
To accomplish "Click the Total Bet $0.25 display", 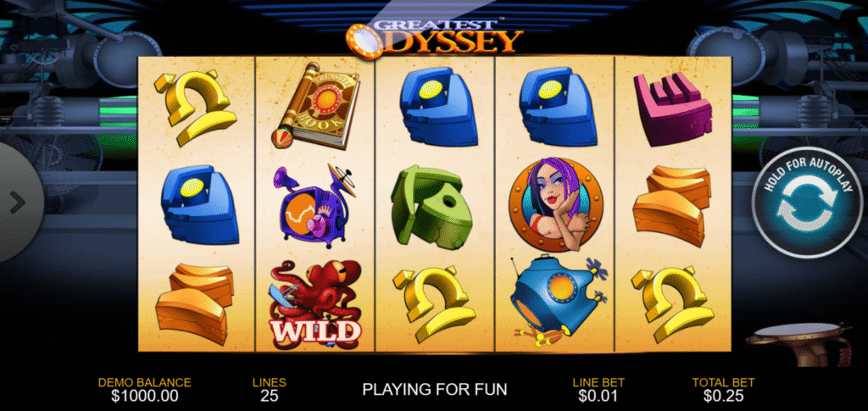I will coord(723,390).
